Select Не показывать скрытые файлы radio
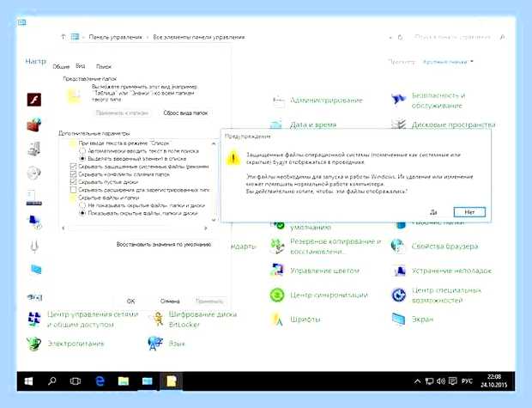 click(x=82, y=205)
